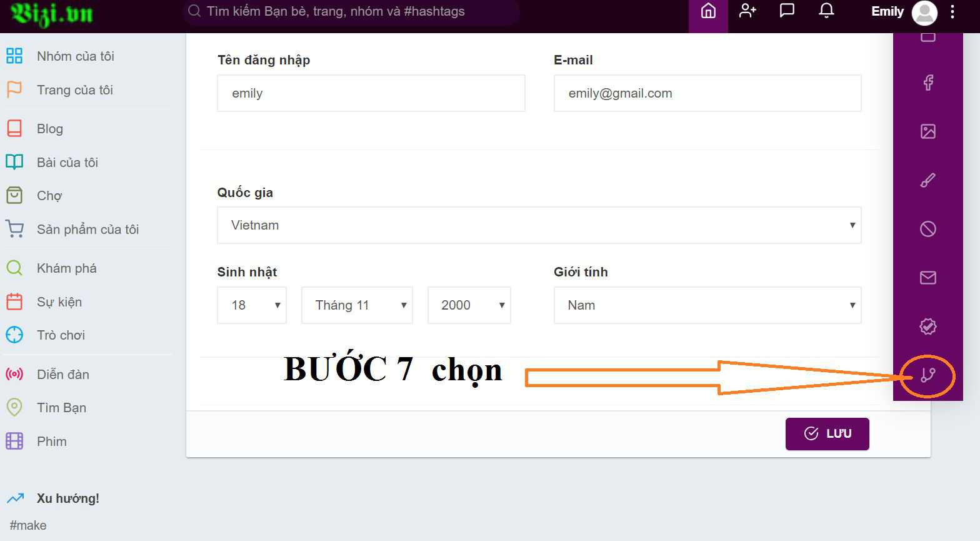The image size is (980, 541).
Task: Expand the Giới tính gender dropdown
Action: tap(707, 305)
